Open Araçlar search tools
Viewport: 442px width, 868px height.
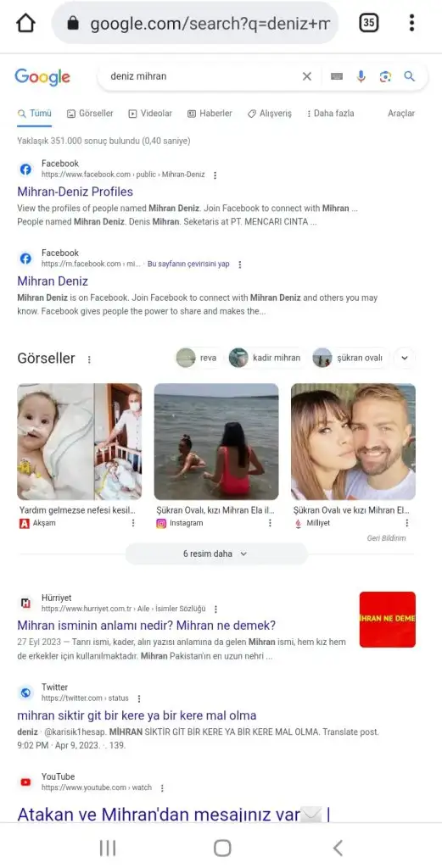[401, 114]
